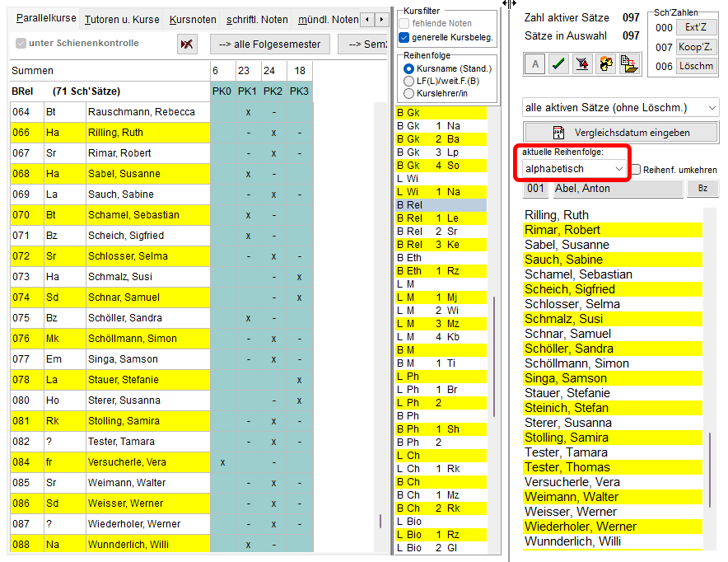Click the document export folder icon
The height and width of the screenshot is (562, 728).
tap(630, 65)
